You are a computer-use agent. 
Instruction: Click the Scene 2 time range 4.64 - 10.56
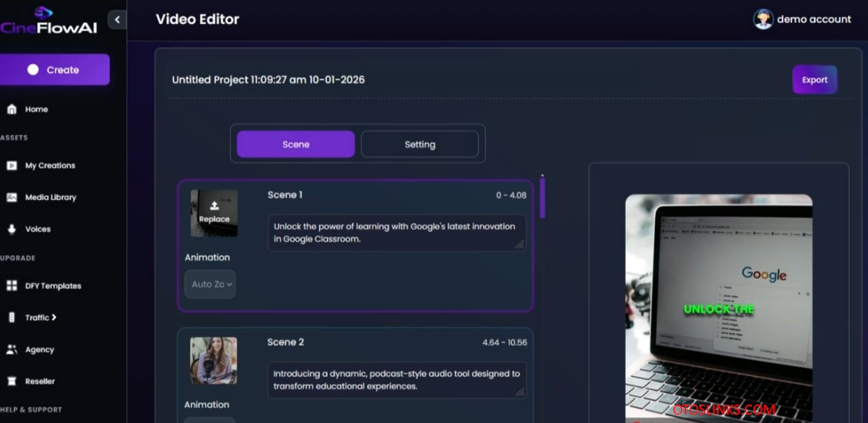click(x=504, y=343)
